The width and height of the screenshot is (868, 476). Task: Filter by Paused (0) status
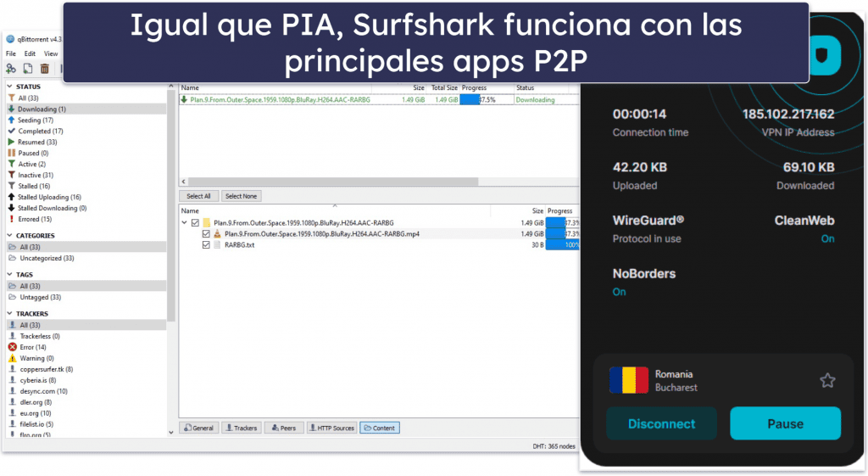point(33,154)
